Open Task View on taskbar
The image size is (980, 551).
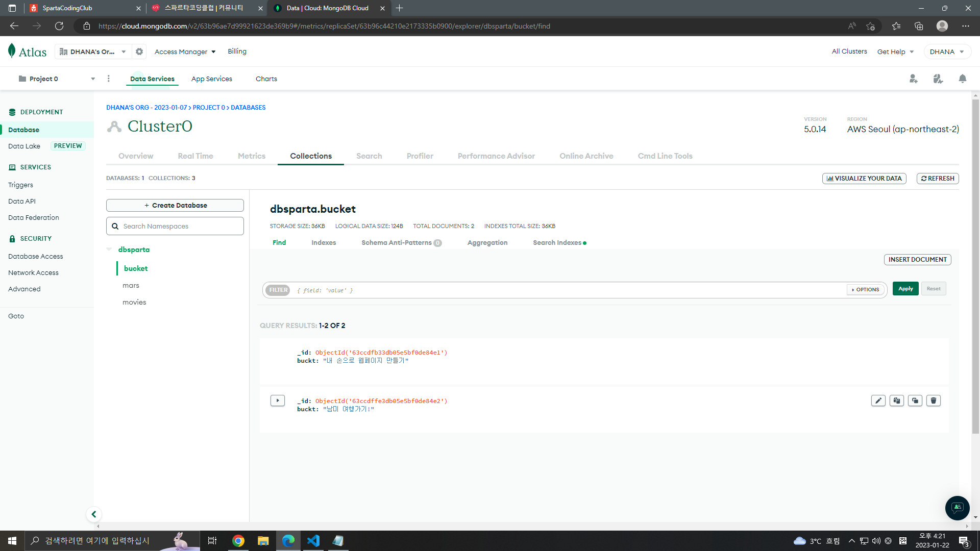(212, 541)
